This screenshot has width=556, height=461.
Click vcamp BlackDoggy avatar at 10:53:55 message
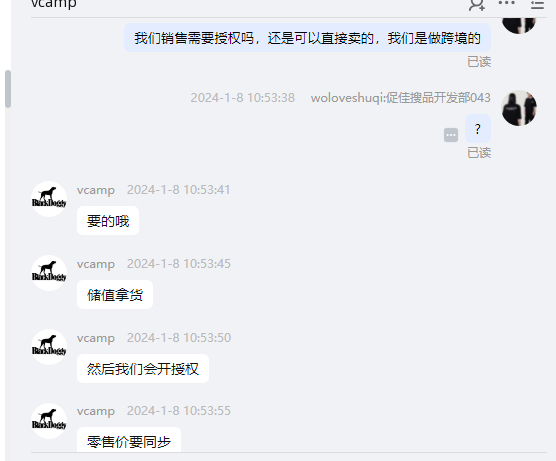click(49, 421)
